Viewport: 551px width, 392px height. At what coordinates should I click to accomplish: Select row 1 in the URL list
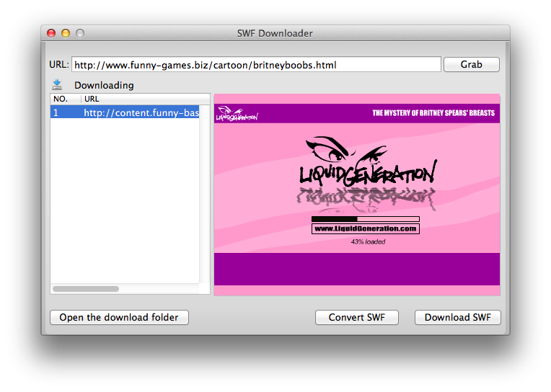click(125, 112)
